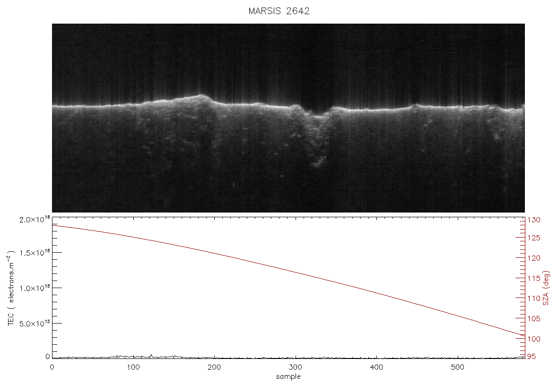Click the 5.0×10^15 tick on TEC axis
Screen dimensions: 558x392
coord(35,324)
